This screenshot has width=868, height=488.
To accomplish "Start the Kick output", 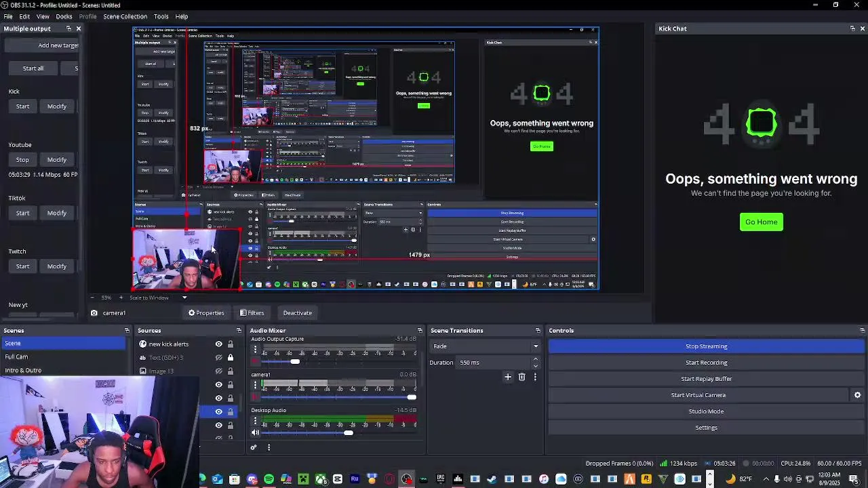I will click(22, 106).
